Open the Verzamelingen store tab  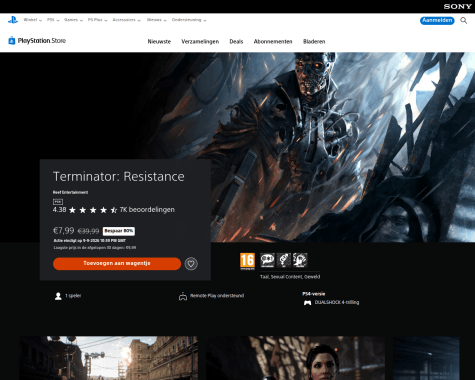(x=200, y=42)
